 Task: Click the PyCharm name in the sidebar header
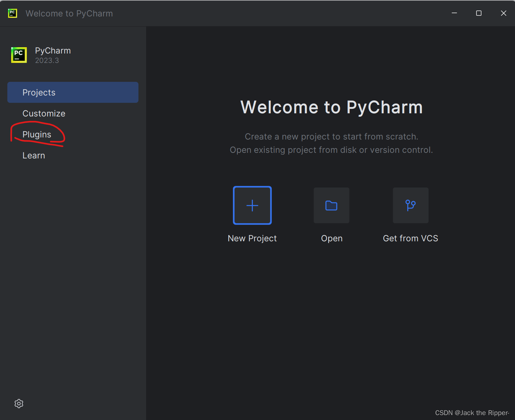point(53,51)
